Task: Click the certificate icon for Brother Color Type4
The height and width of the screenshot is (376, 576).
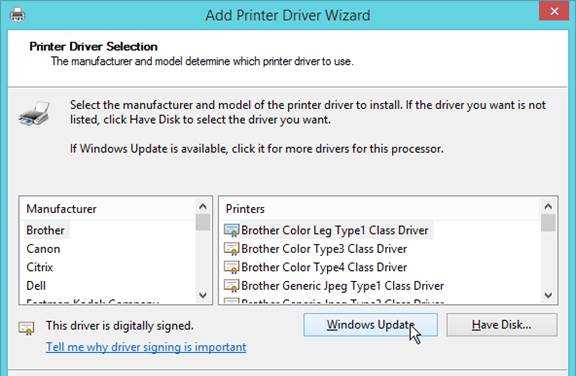Action: click(x=231, y=267)
